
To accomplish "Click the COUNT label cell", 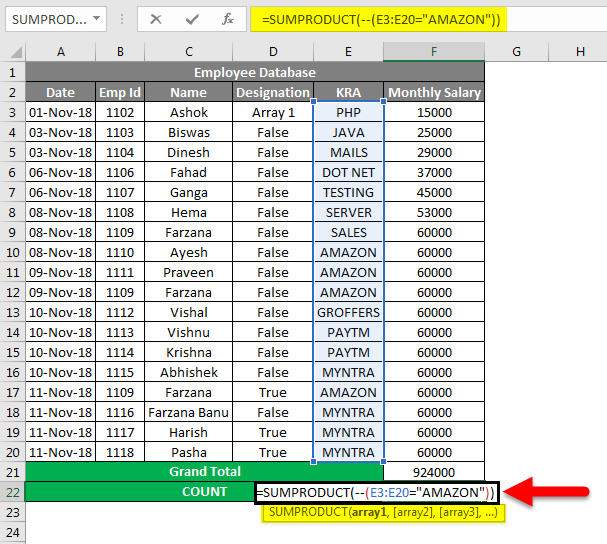I will tap(204, 492).
